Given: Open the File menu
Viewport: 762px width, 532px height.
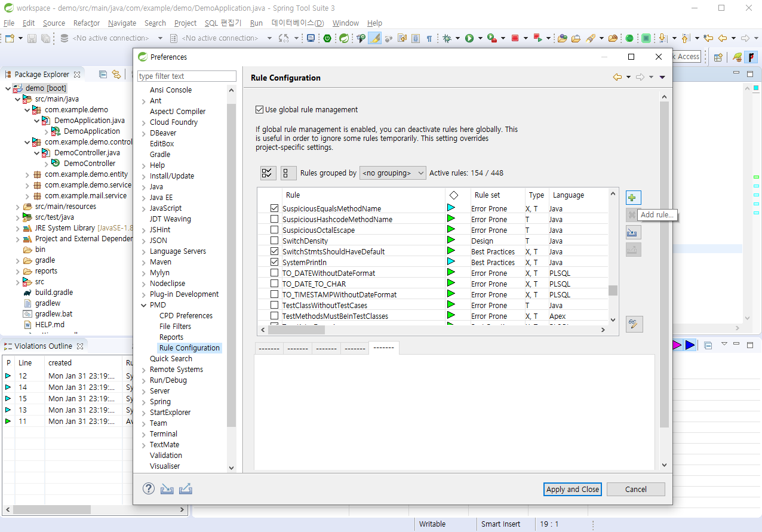Looking at the screenshot, I should coord(9,23).
